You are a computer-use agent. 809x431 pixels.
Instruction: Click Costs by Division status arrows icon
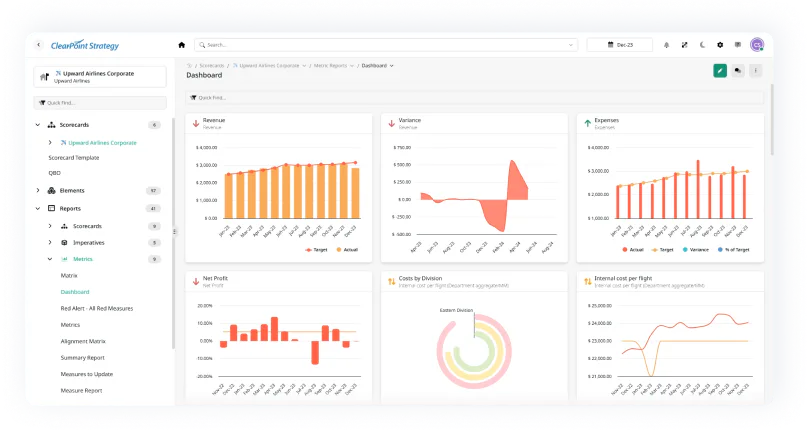pyautogui.click(x=392, y=281)
